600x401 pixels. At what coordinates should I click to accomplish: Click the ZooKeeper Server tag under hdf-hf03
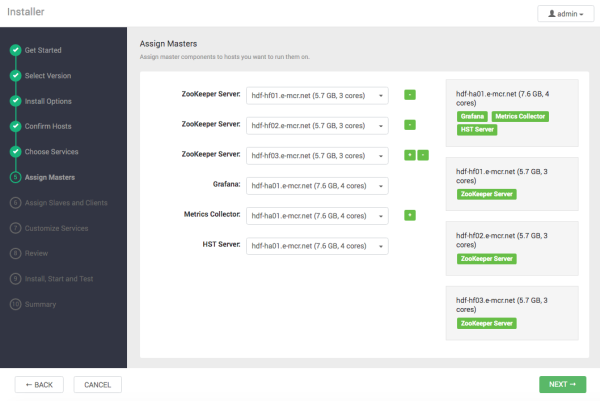tap(487, 324)
